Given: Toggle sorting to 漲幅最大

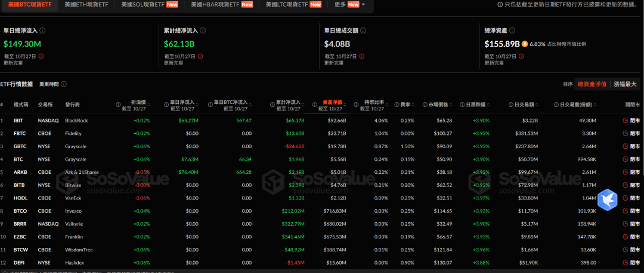Looking at the screenshot, I should tap(625, 84).
